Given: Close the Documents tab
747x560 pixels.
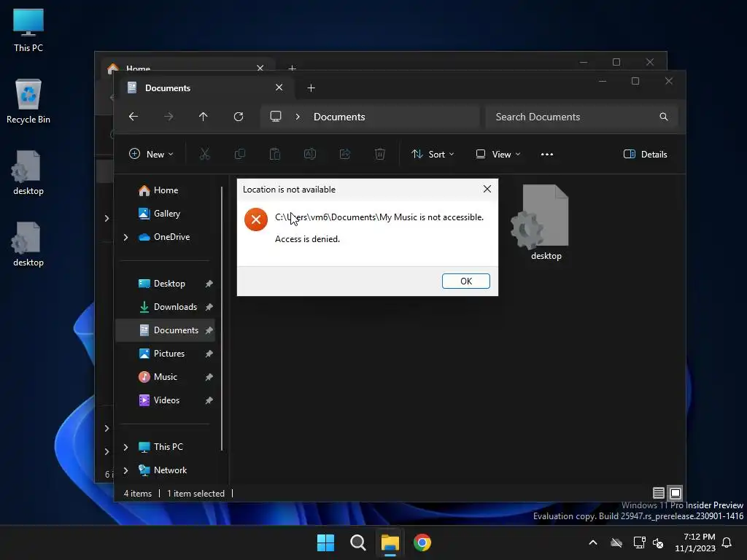Looking at the screenshot, I should [279, 87].
